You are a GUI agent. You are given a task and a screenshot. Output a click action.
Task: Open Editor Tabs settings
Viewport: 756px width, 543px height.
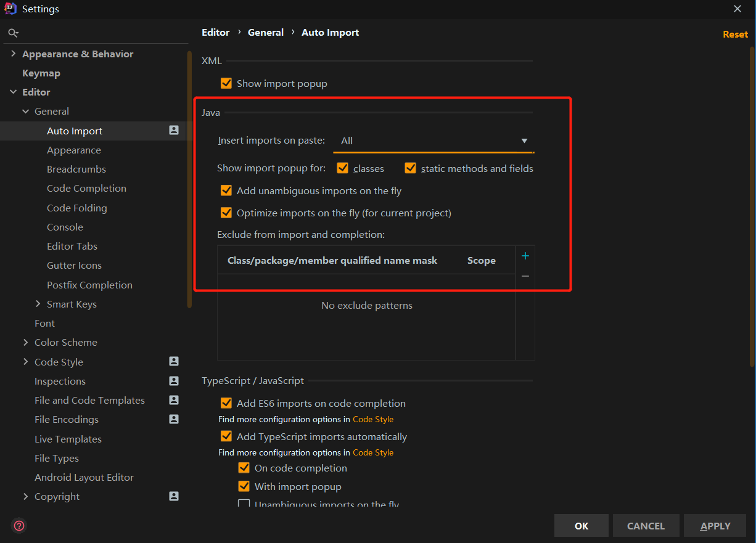[72, 246]
